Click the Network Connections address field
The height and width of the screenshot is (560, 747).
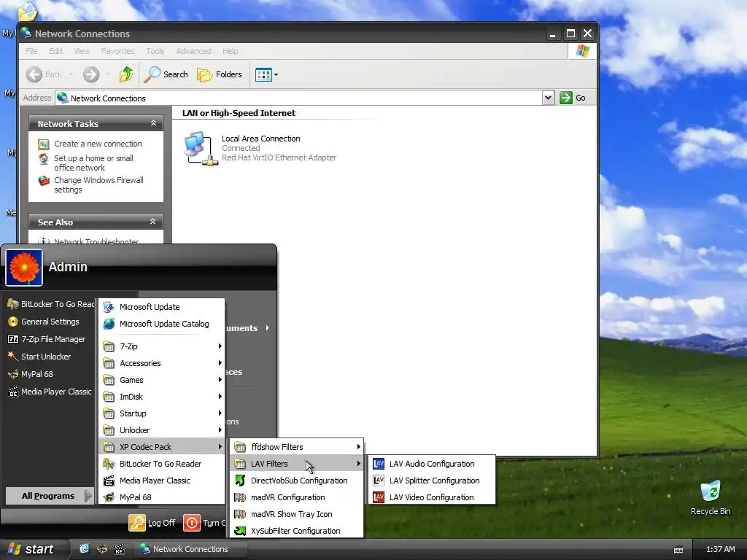coord(298,98)
